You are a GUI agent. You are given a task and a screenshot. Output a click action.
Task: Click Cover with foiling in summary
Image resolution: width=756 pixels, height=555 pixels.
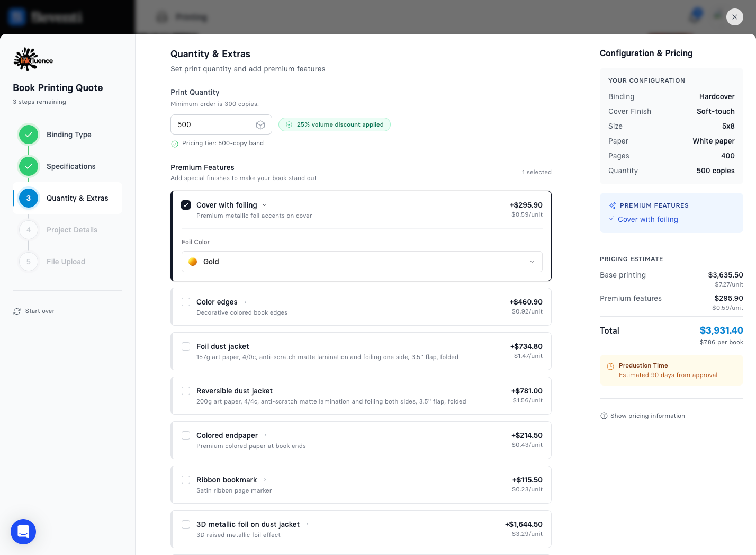[x=648, y=219]
